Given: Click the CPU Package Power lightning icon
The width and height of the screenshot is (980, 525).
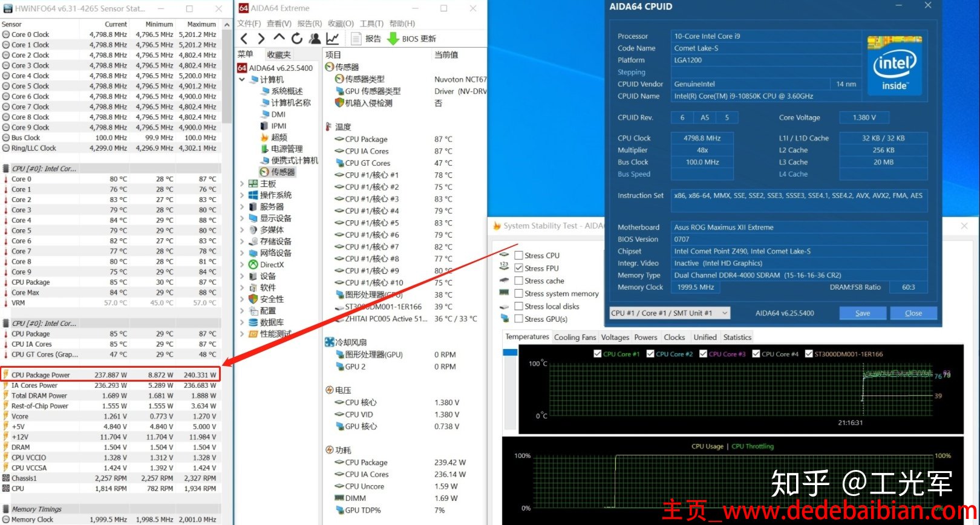Looking at the screenshot, I should coord(5,375).
